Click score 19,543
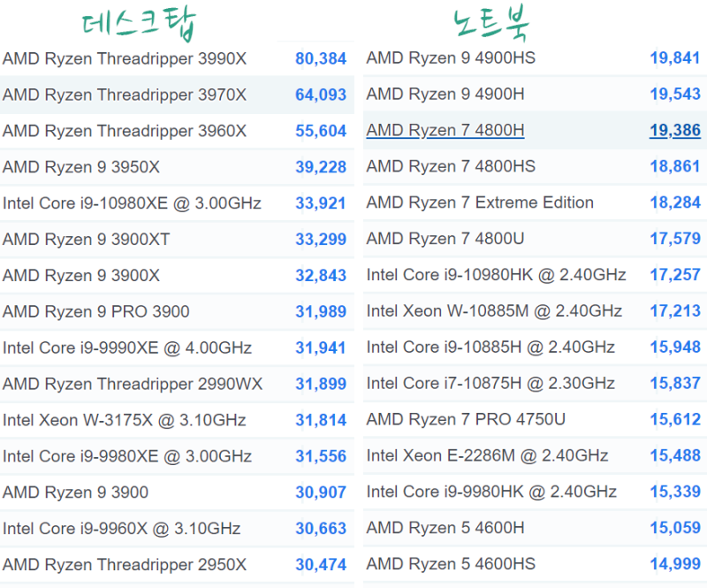This screenshot has width=707, height=588. 675,94
